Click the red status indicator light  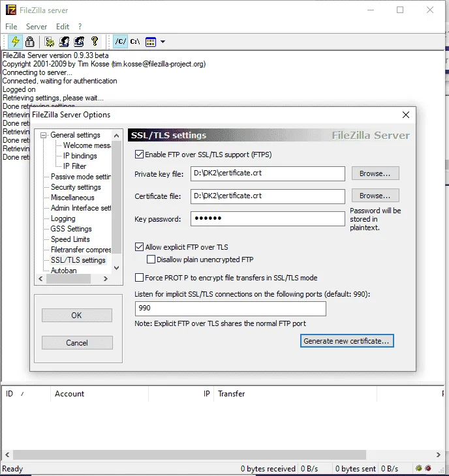(x=428, y=468)
